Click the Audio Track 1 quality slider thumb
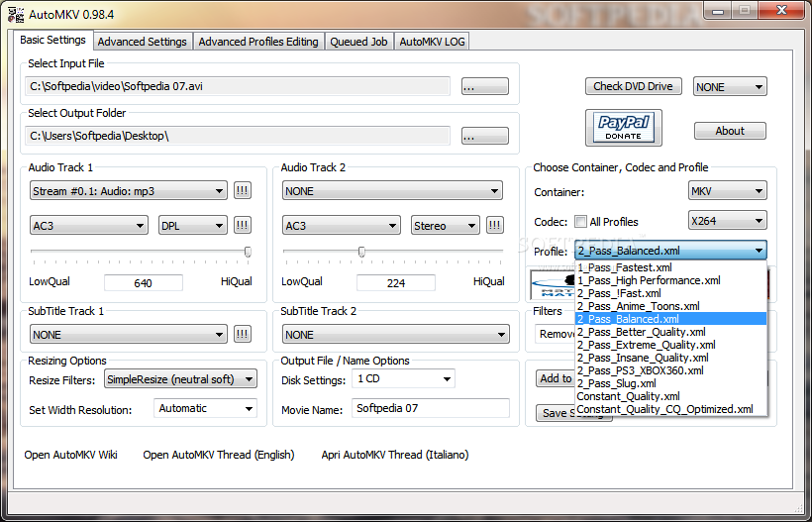 [x=248, y=252]
